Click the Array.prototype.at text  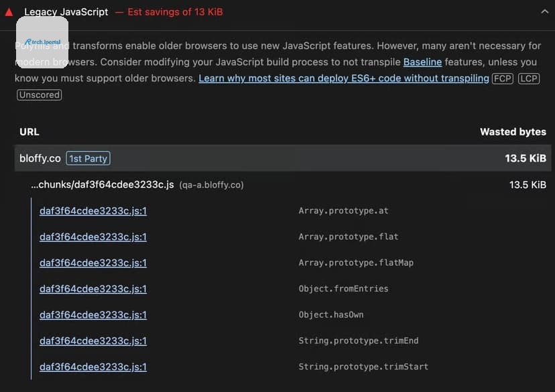(x=343, y=211)
